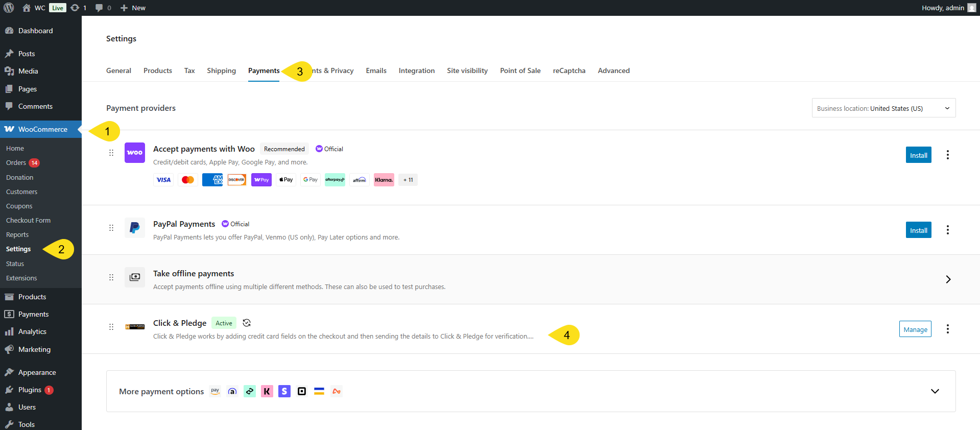Click the Mastercard icon
This screenshot has width=980, height=430.
pyautogui.click(x=188, y=180)
